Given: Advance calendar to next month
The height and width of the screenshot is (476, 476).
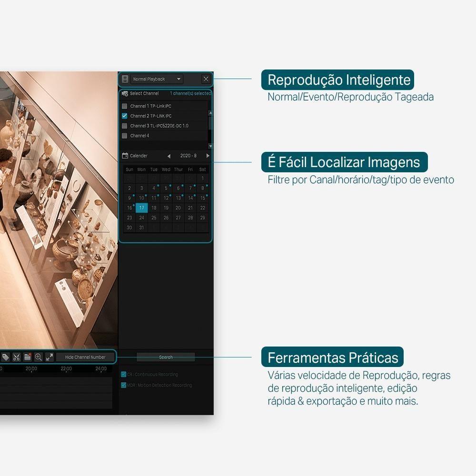Looking at the screenshot, I should pyautogui.click(x=208, y=156).
